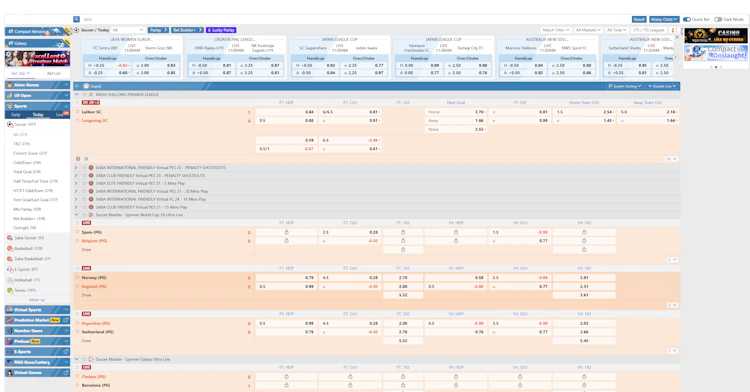Click the Result button

coord(639,19)
